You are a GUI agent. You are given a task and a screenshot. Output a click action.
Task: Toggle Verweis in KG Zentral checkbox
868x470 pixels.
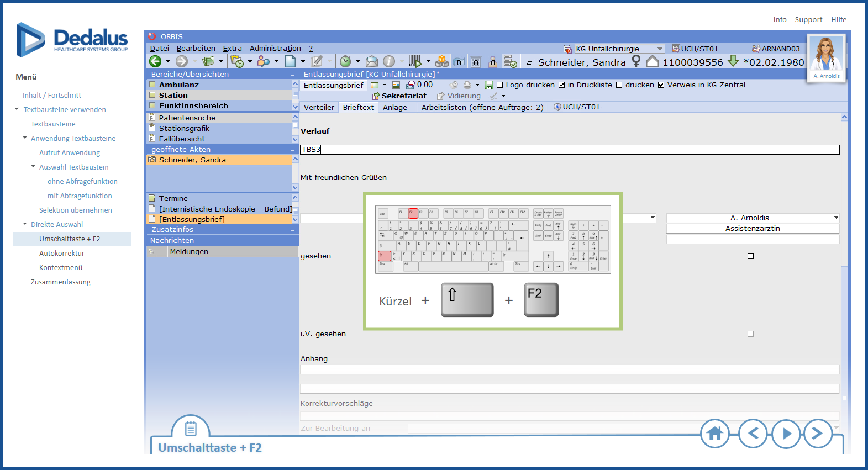tap(661, 85)
